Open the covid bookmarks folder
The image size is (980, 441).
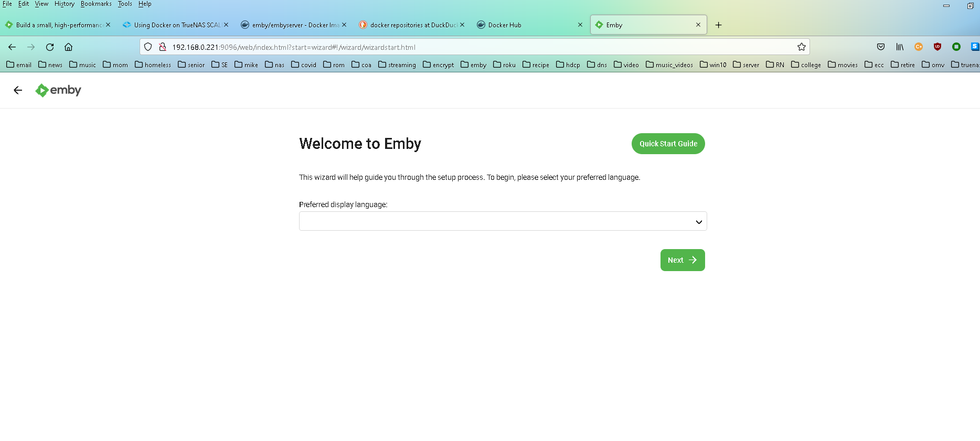[x=304, y=64]
